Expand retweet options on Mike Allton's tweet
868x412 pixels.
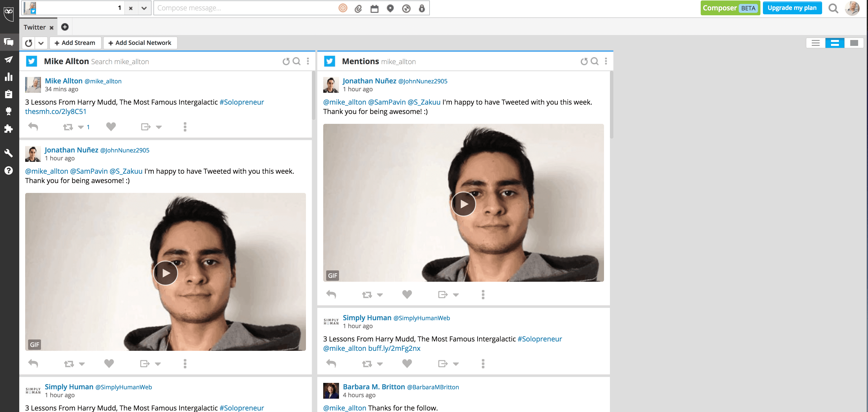click(81, 127)
